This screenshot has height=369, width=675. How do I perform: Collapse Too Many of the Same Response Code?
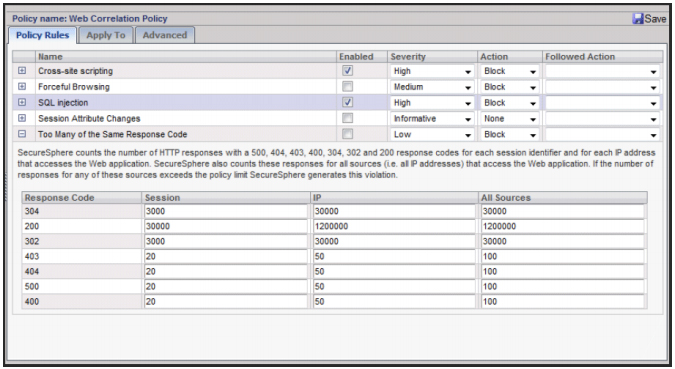[x=22, y=134]
